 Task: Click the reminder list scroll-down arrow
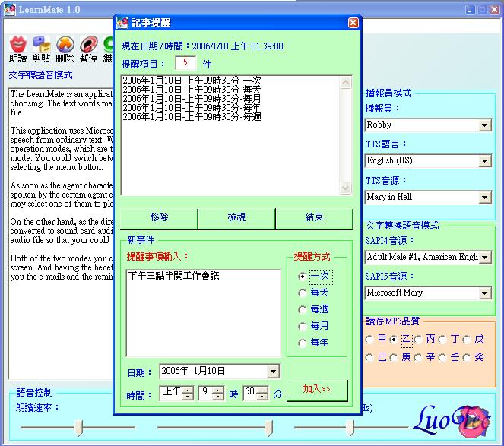click(346, 188)
